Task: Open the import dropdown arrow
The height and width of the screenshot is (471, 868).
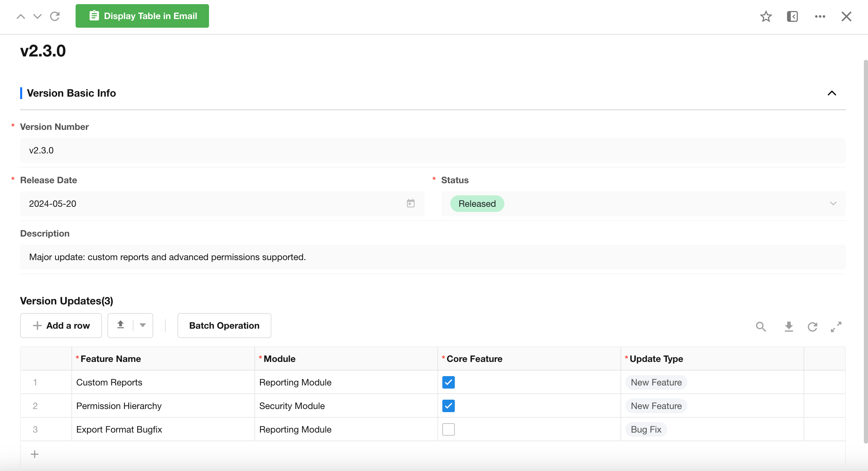Action: [x=142, y=325]
